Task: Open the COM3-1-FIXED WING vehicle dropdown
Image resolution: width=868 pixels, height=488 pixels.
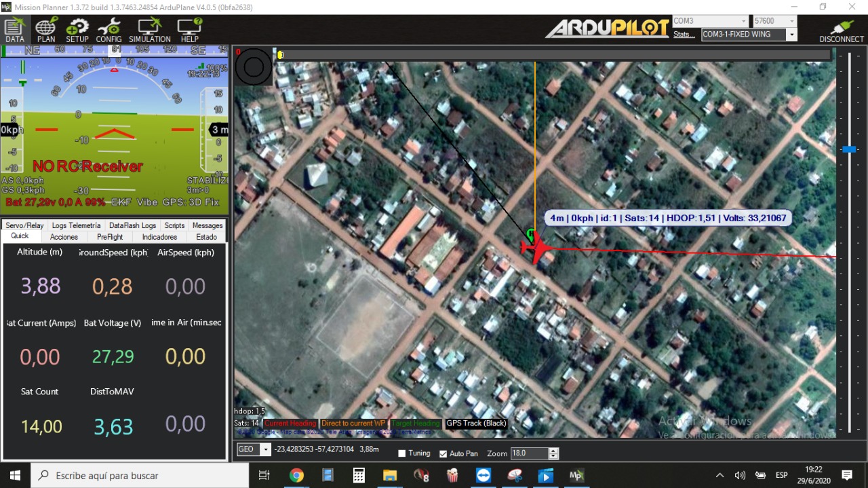Action: [x=791, y=35]
